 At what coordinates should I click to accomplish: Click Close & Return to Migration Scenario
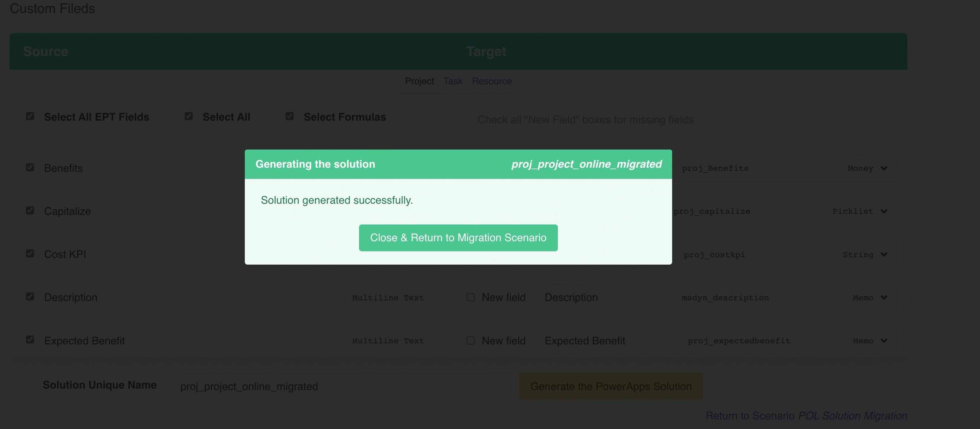458,238
